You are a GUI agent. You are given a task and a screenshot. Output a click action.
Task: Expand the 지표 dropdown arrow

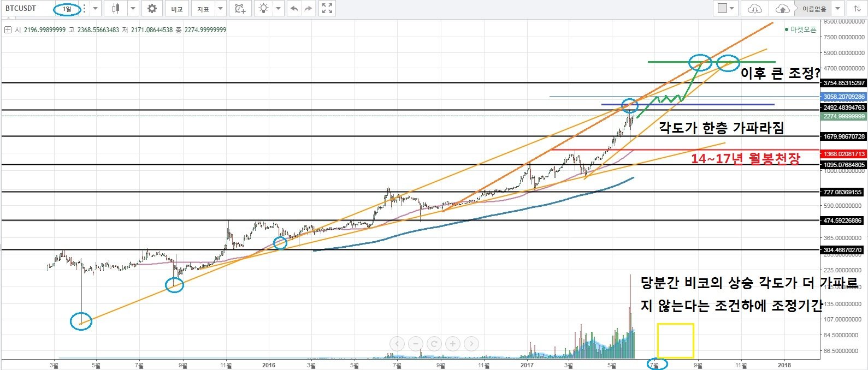[220, 9]
